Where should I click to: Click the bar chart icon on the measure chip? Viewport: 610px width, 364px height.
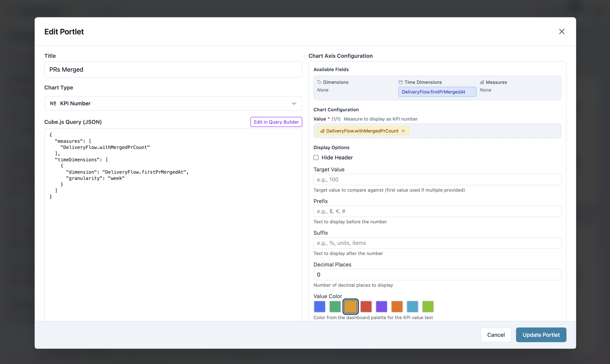pyautogui.click(x=322, y=131)
